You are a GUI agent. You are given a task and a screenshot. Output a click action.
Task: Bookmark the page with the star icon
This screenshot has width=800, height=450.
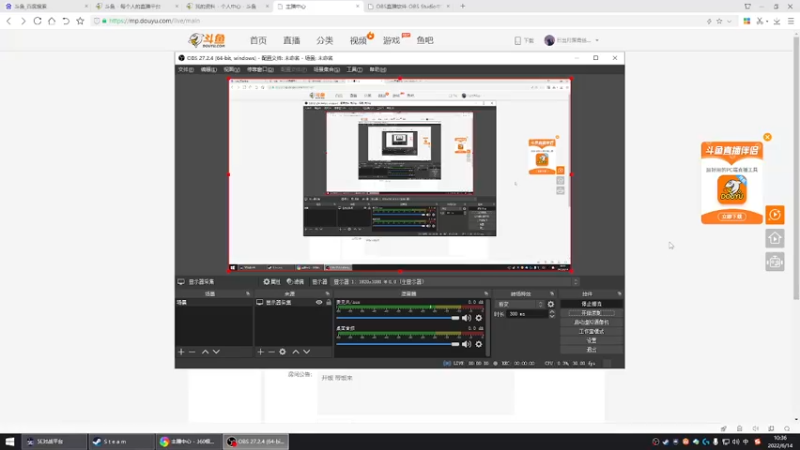click(80, 21)
